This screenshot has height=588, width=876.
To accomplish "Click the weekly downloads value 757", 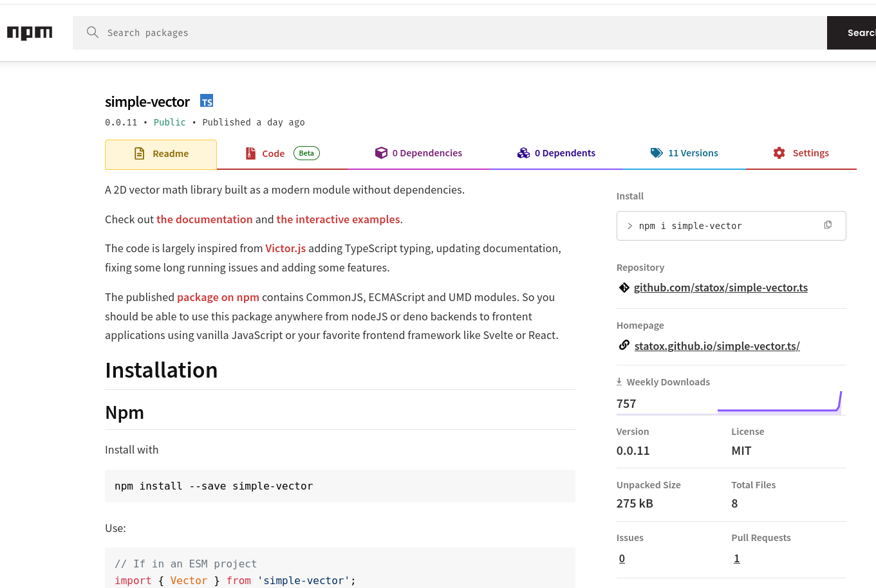I will coord(626,404).
